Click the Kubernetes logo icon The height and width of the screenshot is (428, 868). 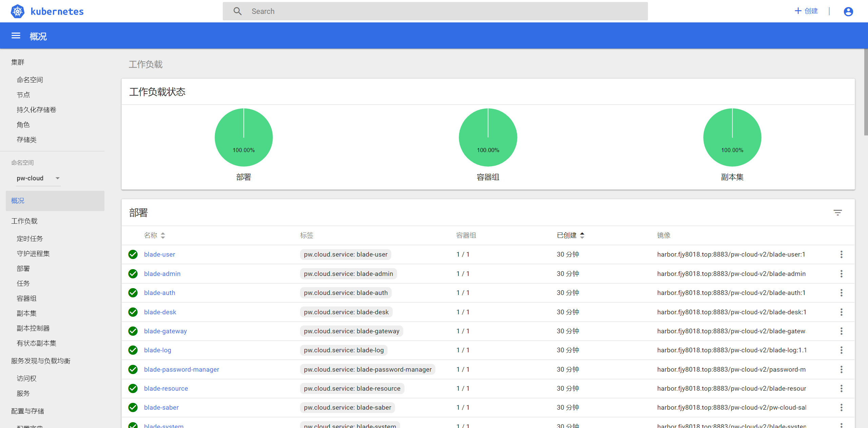pos(17,11)
